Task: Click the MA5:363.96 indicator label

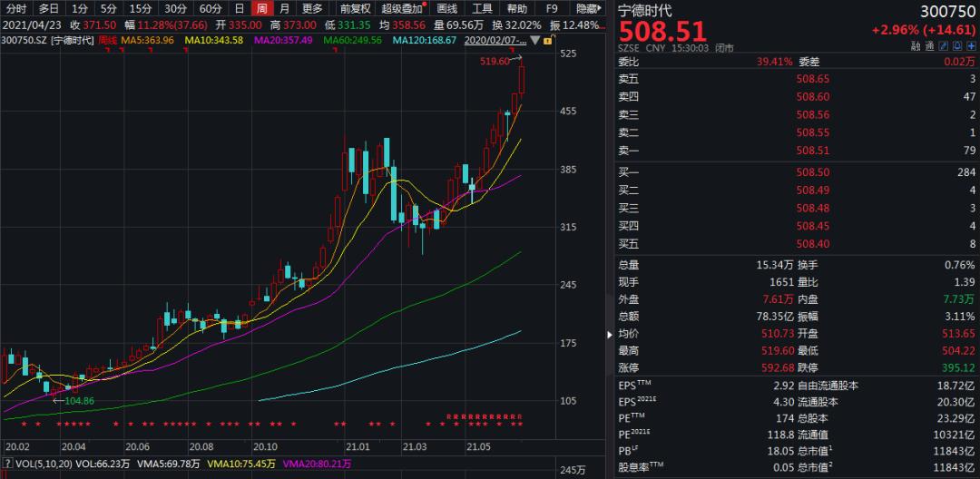Action: [148, 40]
